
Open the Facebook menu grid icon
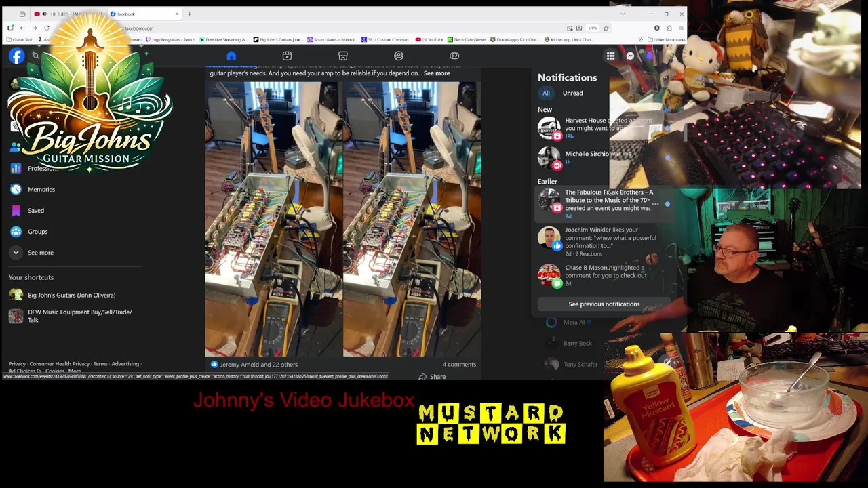610,56
